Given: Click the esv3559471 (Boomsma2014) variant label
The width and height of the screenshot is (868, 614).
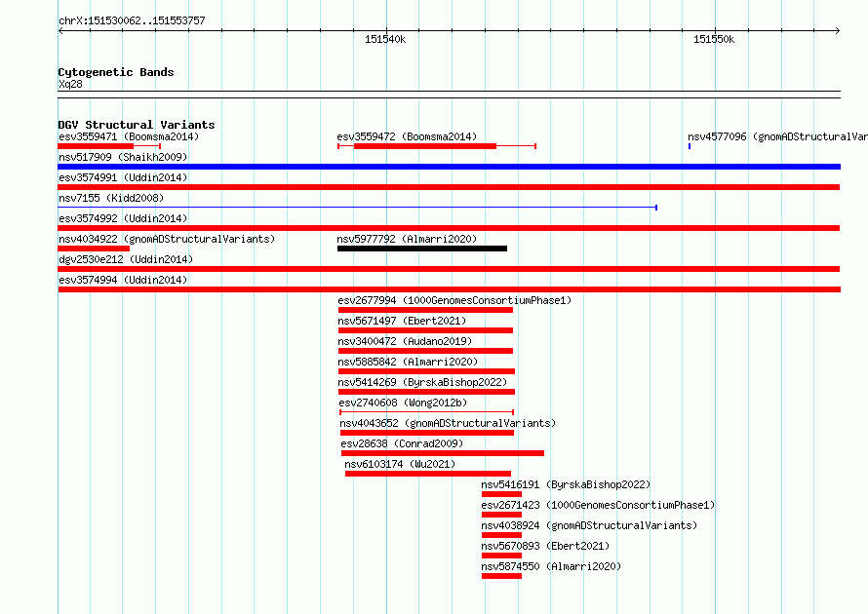Looking at the screenshot, I should [129, 136].
